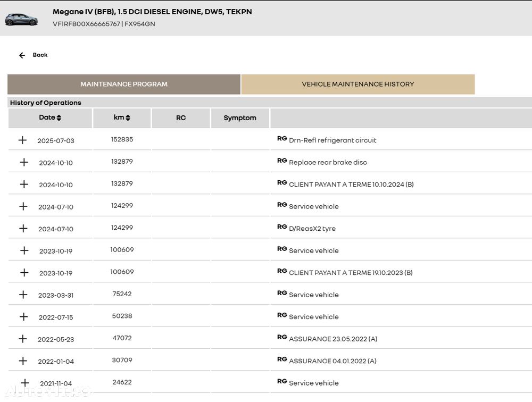Switch to the Maintenance Program tab
This screenshot has height=402, width=532.
pyautogui.click(x=124, y=84)
